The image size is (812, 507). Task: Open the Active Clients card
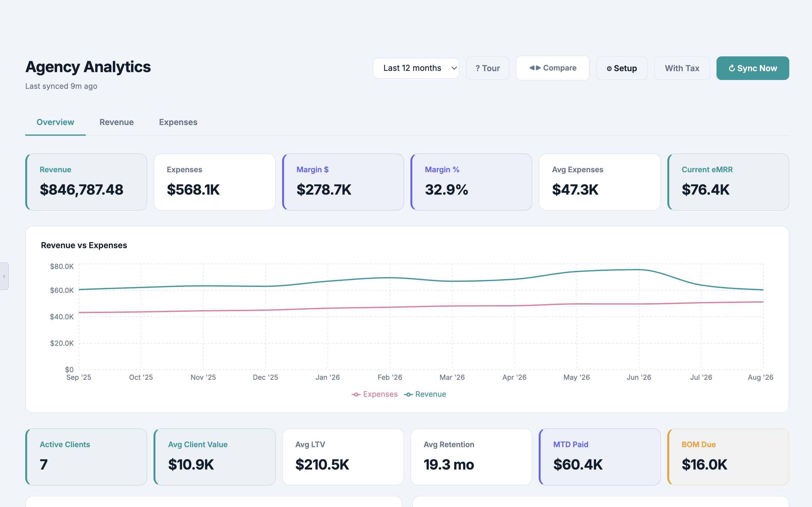coord(86,457)
